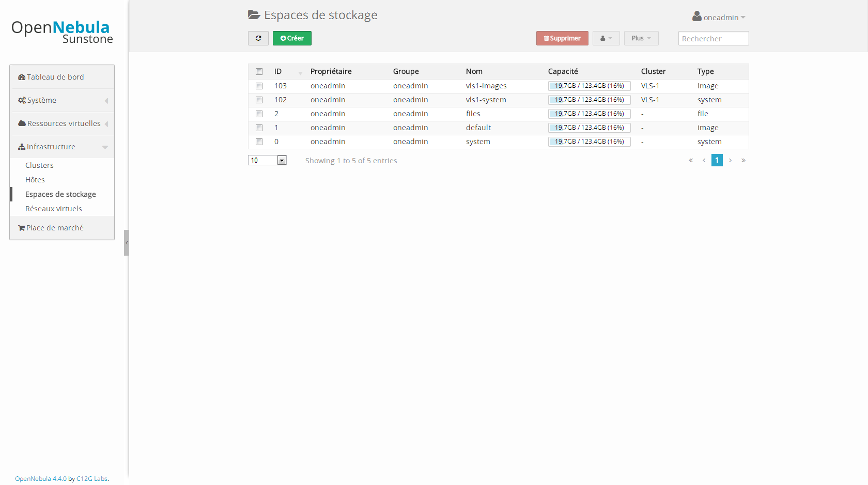This screenshot has height=485, width=868.
Task: Click the Supprimer button
Action: pyautogui.click(x=562, y=38)
